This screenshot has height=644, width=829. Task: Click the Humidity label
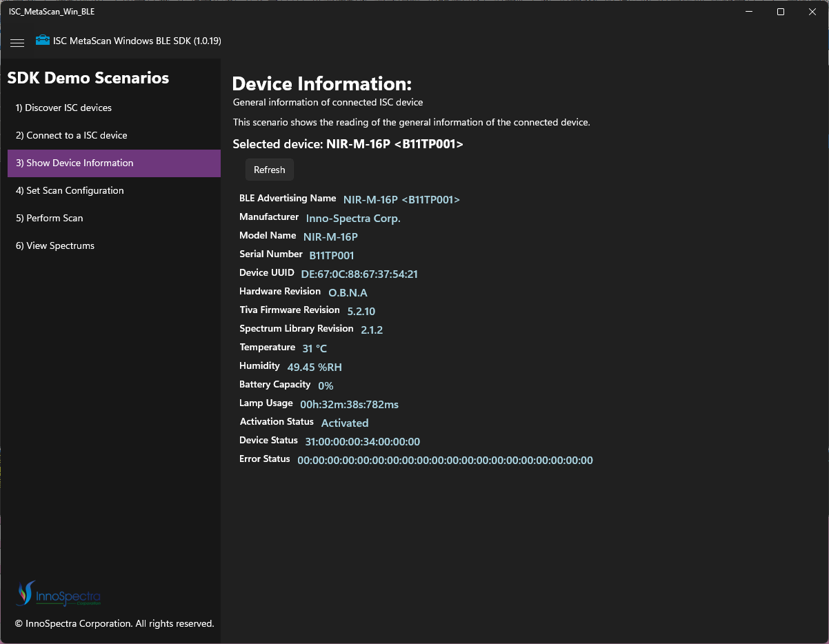click(x=260, y=365)
